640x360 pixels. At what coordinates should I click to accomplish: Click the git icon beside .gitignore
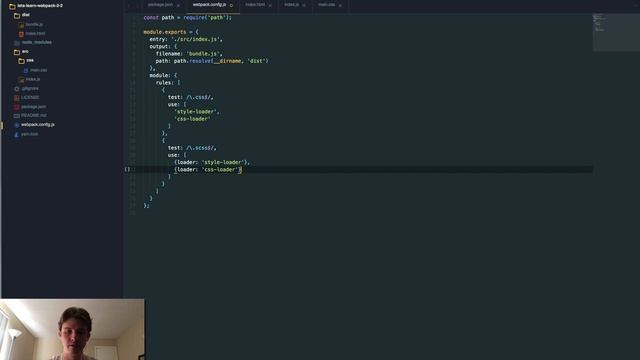(17, 89)
